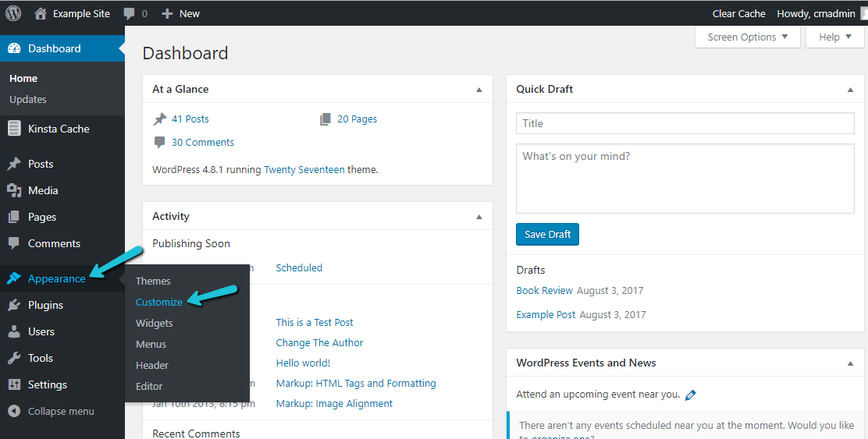Screen dimensions: 868x439
Task: Collapse the admin sidebar menu
Action: pyautogui.click(x=61, y=411)
